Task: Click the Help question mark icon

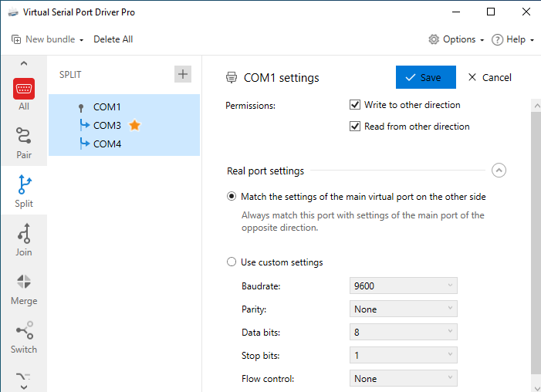Action: pos(497,39)
